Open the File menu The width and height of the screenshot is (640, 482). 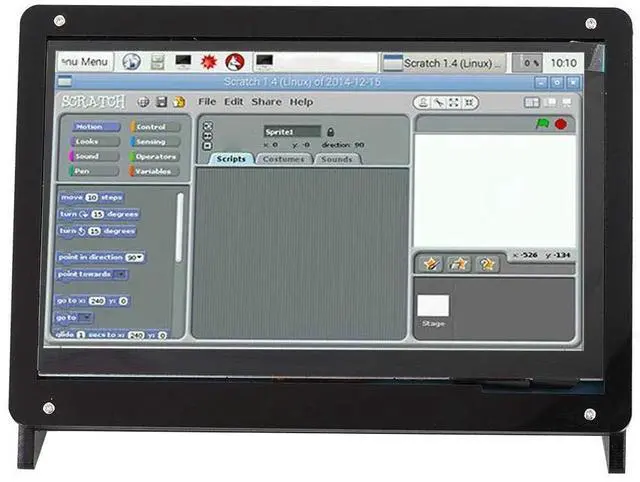[207, 102]
